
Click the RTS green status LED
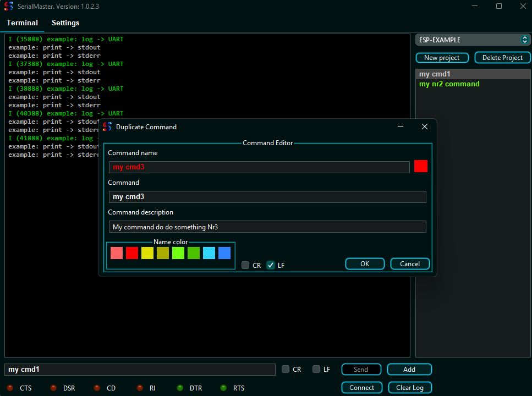pyautogui.click(x=223, y=388)
